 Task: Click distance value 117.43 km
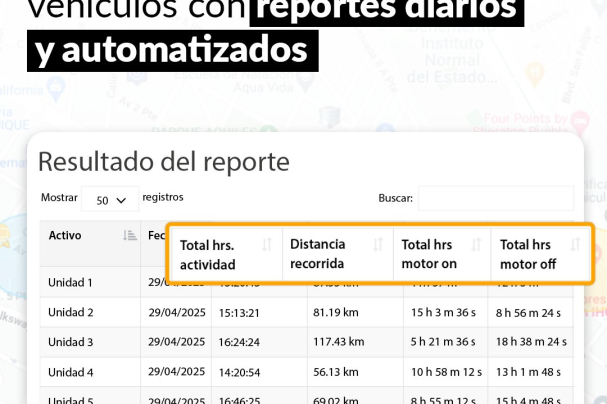point(339,342)
